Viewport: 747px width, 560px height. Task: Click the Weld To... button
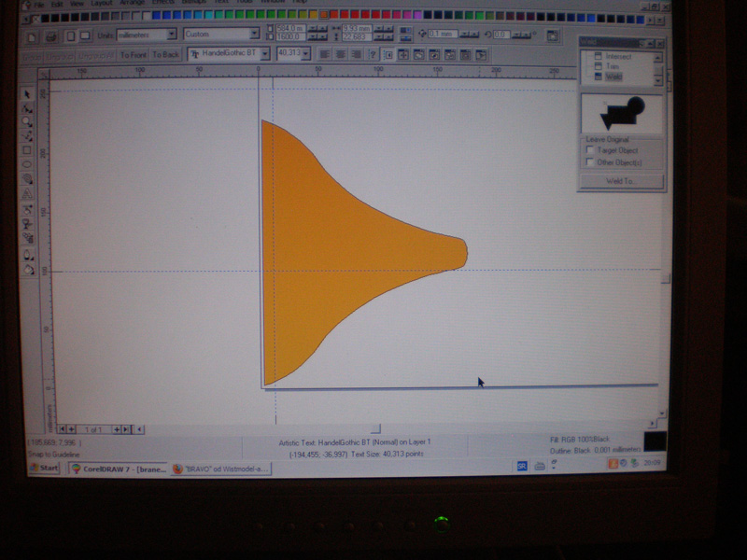coord(621,181)
